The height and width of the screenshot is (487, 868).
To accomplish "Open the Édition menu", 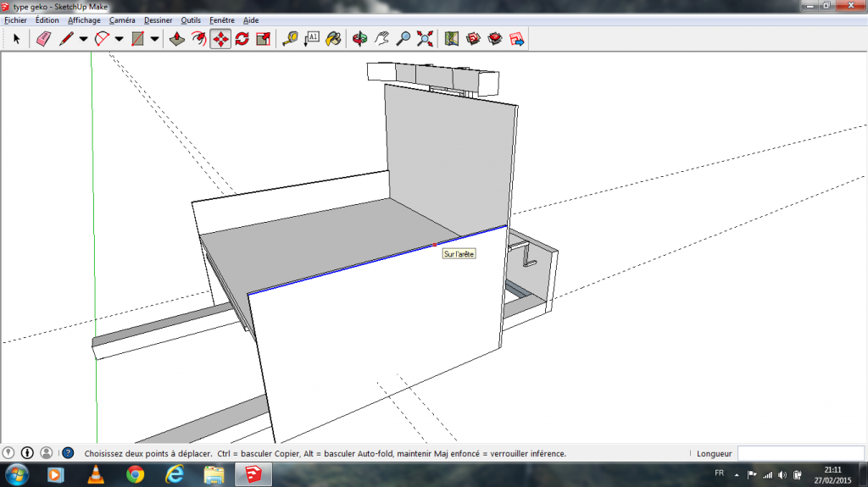I will tap(47, 20).
